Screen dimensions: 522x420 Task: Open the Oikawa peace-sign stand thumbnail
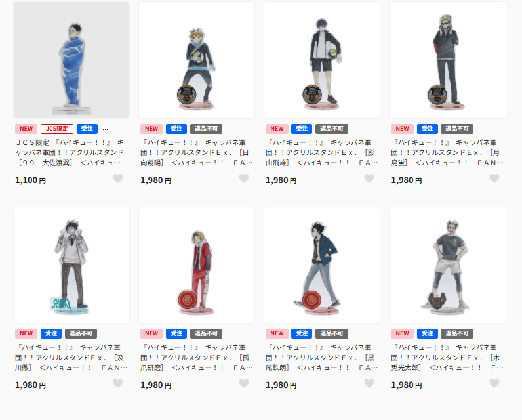pos(71,265)
